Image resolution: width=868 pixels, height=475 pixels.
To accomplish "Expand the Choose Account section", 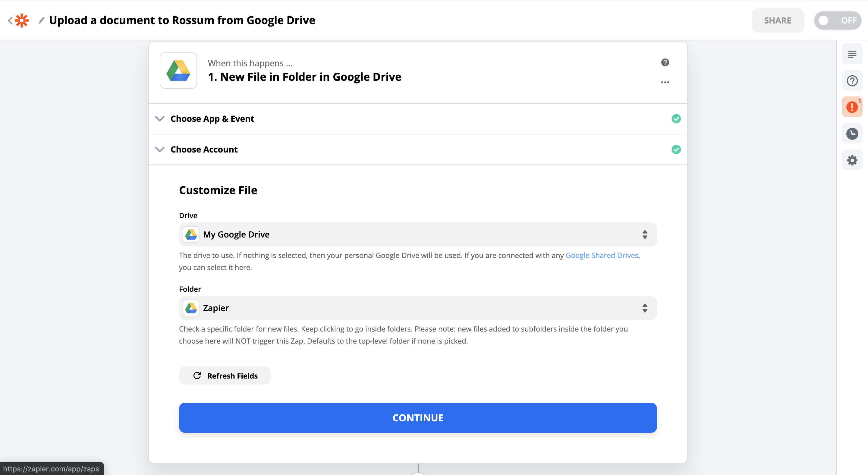I will [204, 149].
